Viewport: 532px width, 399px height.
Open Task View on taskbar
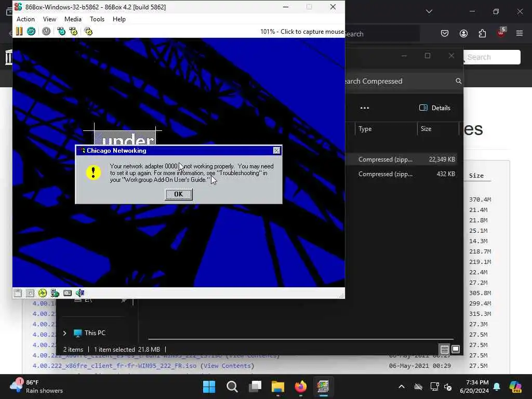click(x=255, y=387)
